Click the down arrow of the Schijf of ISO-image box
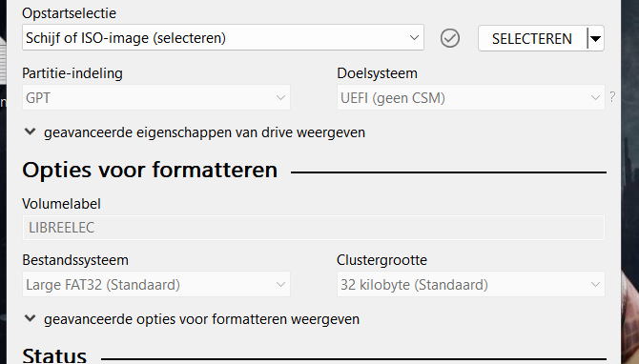The width and height of the screenshot is (639, 364). pyautogui.click(x=414, y=38)
